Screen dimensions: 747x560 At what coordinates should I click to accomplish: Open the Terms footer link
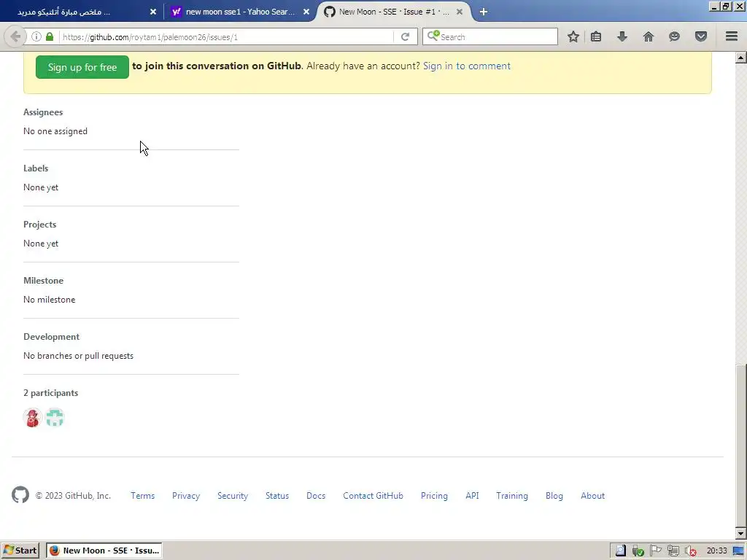click(142, 496)
